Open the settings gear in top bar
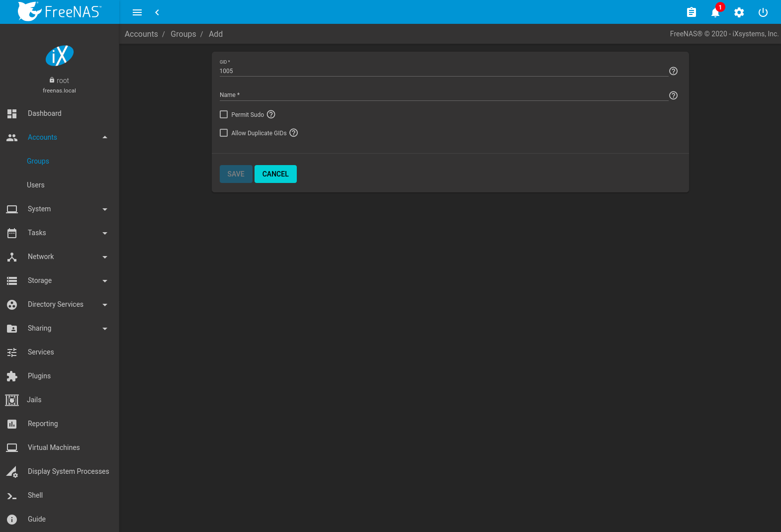This screenshot has width=781, height=532. (739, 12)
